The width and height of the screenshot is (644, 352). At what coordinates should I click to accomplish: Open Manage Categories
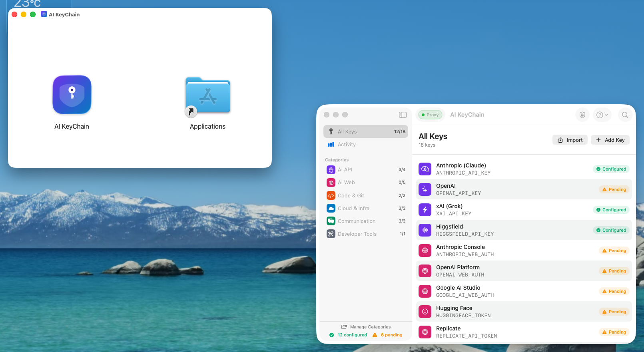click(366, 327)
